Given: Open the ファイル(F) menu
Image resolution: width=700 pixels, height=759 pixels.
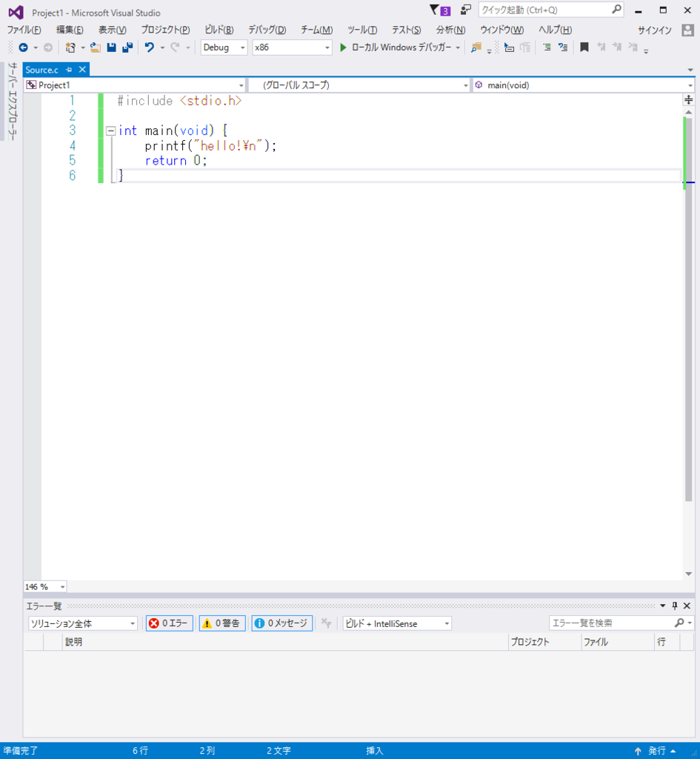Looking at the screenshot, I should coord(24,30).
